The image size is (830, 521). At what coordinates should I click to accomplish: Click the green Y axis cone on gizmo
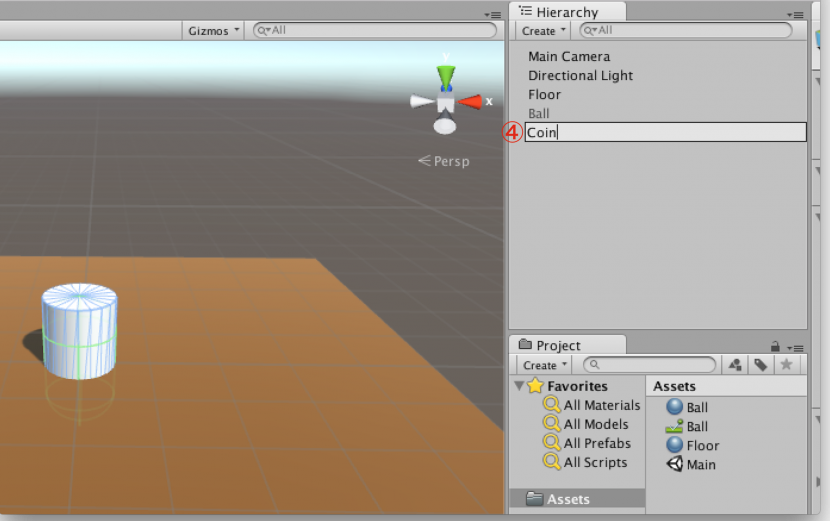(x=446, y=76)
